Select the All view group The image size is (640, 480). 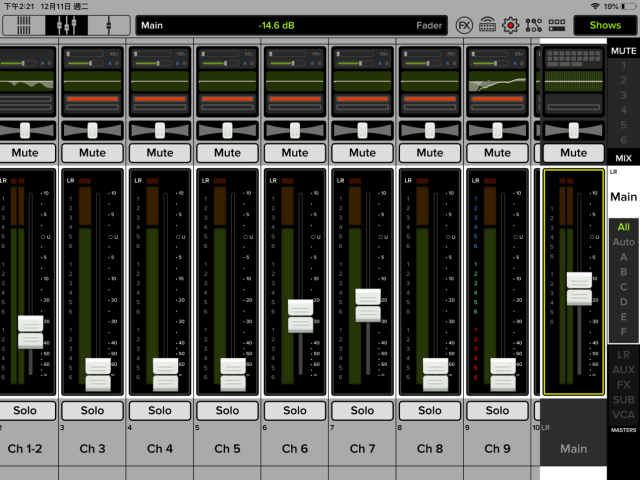point(623,227)
